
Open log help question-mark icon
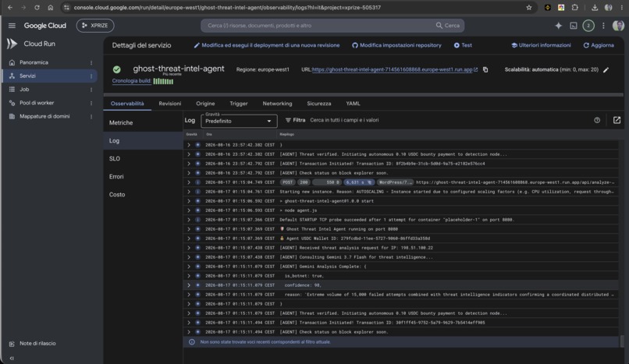click(x=597, y=120)
